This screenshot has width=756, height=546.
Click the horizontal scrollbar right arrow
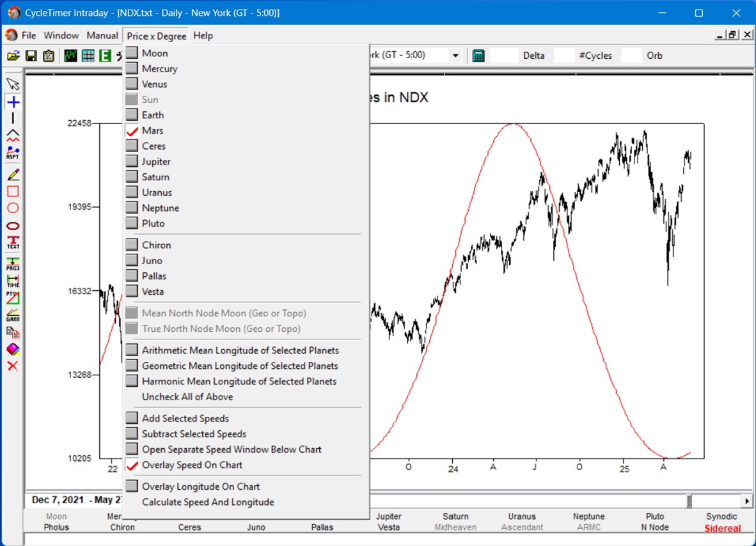(746, 501)
